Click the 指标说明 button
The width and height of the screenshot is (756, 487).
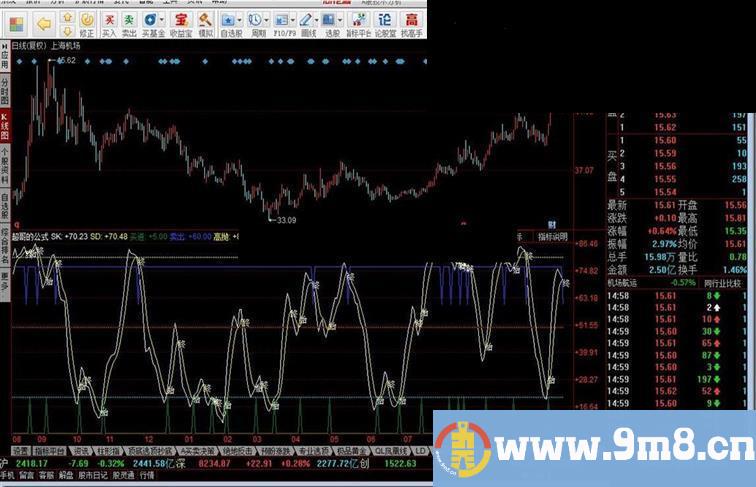coord(552,237)
